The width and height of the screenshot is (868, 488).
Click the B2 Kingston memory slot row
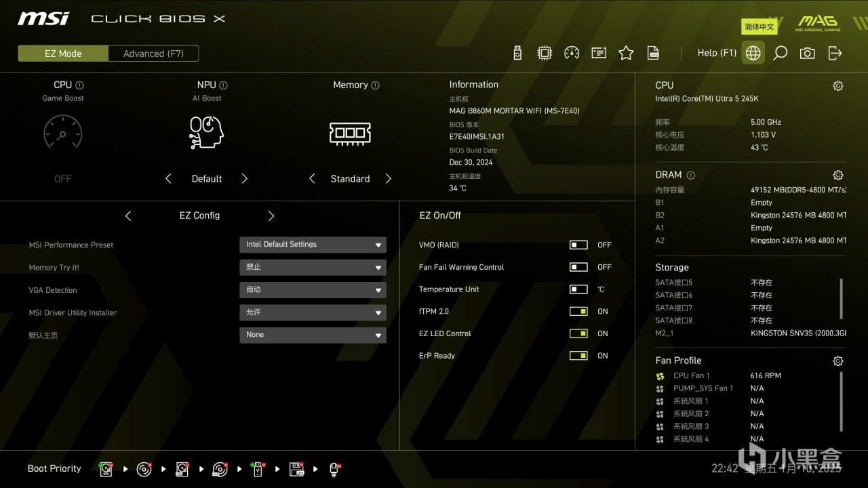(x=750, y=216)
